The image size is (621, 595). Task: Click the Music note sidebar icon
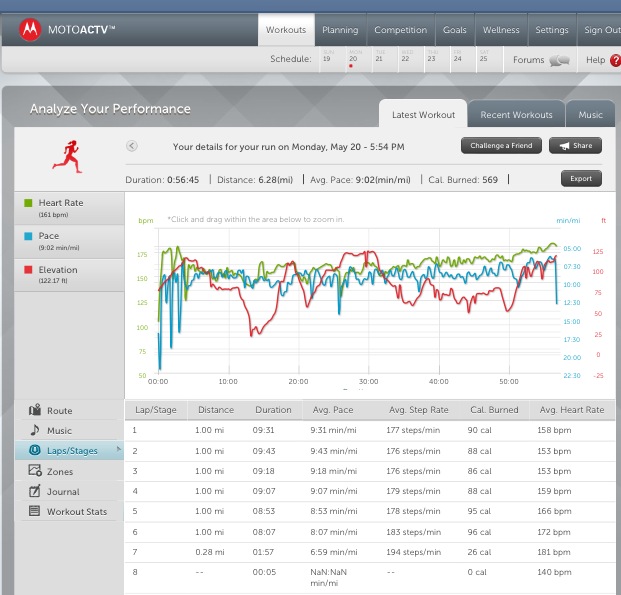point(35,430)
